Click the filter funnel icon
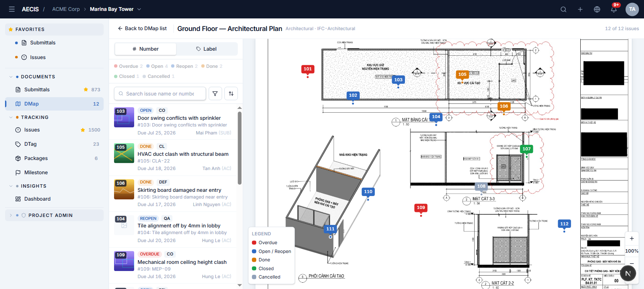The width and height of the screenshot is (644, 289). pyautogui.click(x=215, y=93)
